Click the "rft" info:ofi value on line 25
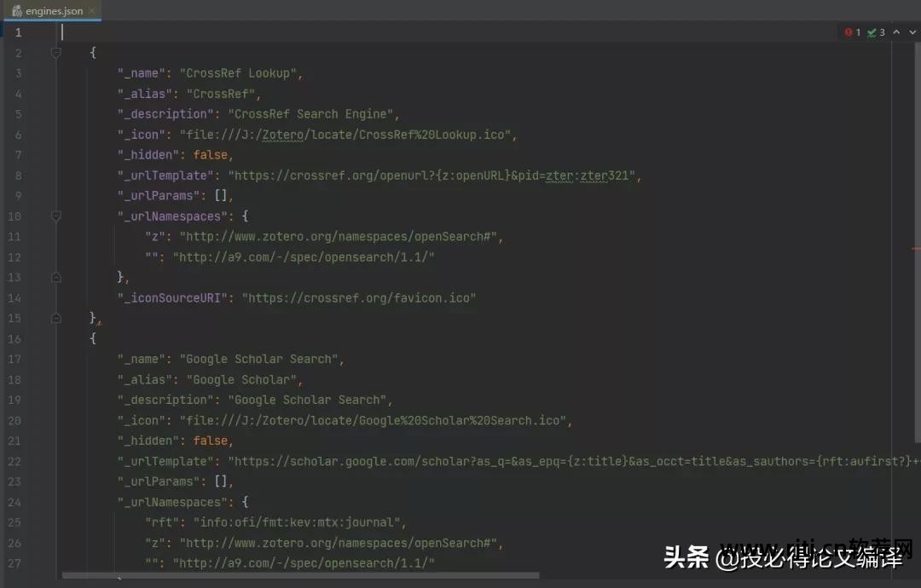The image size is (921, 588). (x=297, y=522)
